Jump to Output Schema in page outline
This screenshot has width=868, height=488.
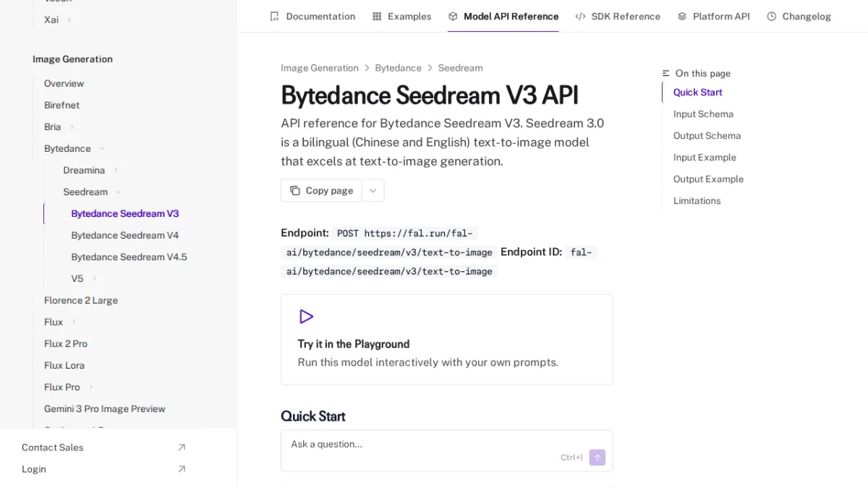(707, 136)
